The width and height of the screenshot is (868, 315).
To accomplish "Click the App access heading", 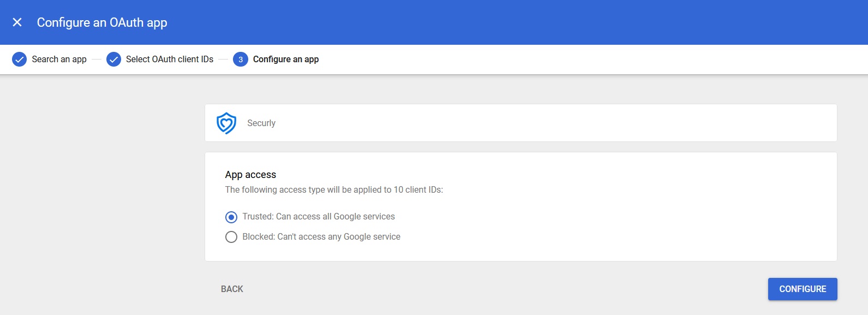I will 250,175.
